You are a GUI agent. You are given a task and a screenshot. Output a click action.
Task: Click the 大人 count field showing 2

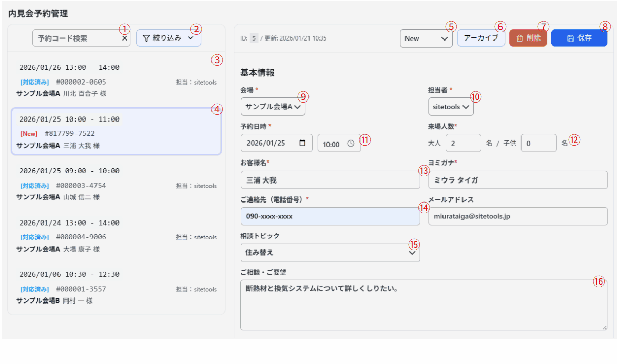click(x=463, y=143)
